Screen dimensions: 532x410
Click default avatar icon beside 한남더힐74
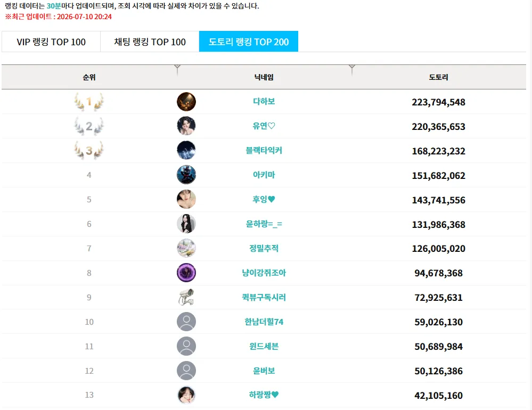(186, 322)
